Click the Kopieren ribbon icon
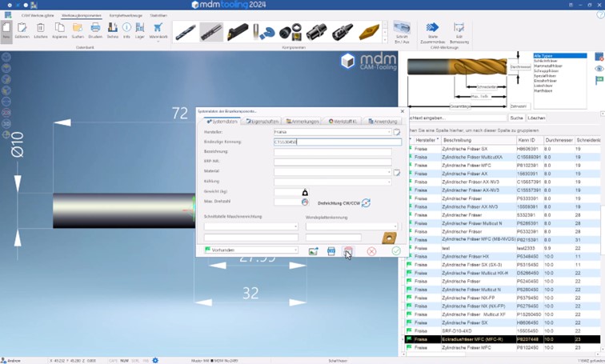The image size is (605, 364). coord(59,30)
